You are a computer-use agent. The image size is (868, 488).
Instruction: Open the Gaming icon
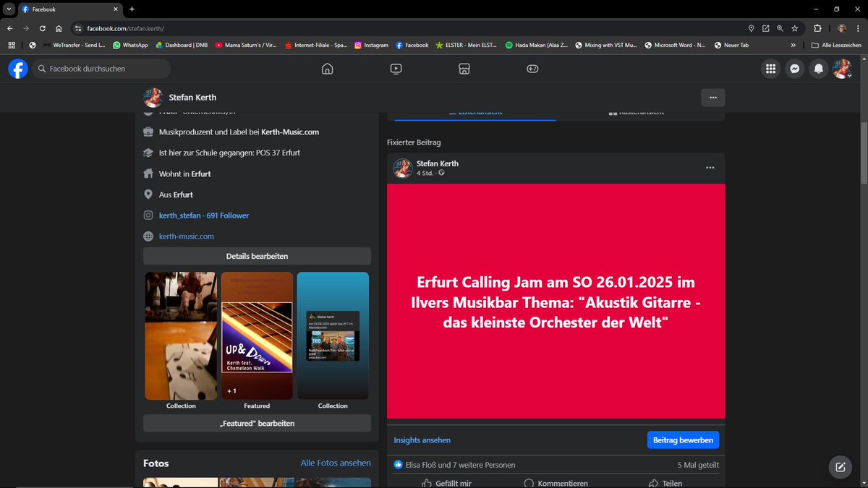tap(532, 69)
